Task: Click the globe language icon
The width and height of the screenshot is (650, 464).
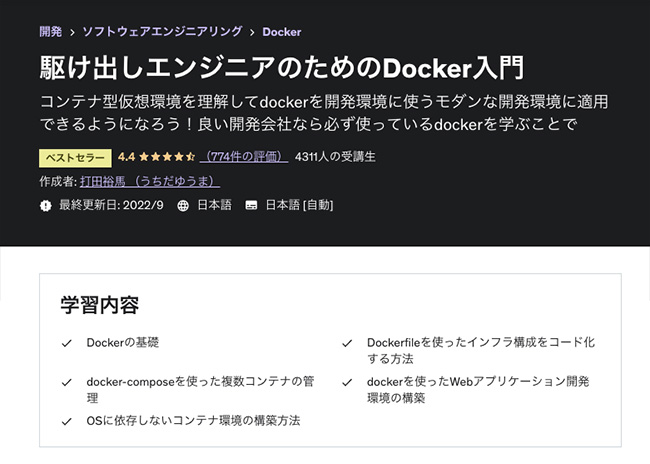Action: [183, 205]
